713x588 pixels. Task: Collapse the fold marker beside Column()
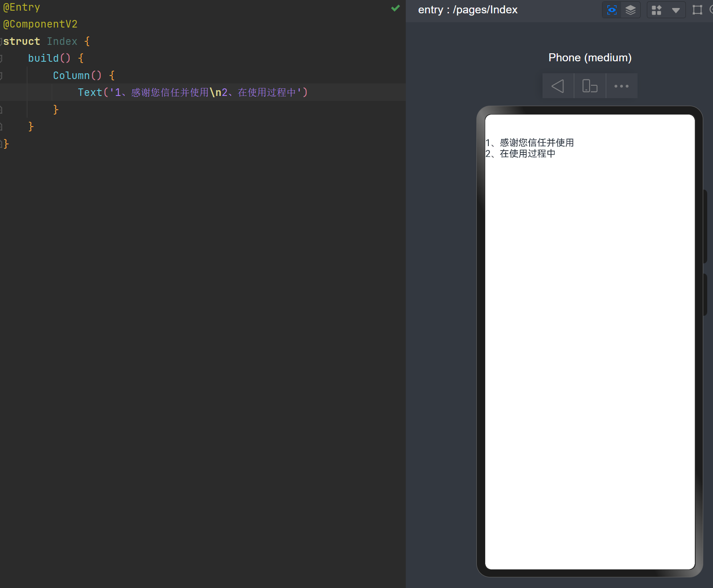(1, 75)
